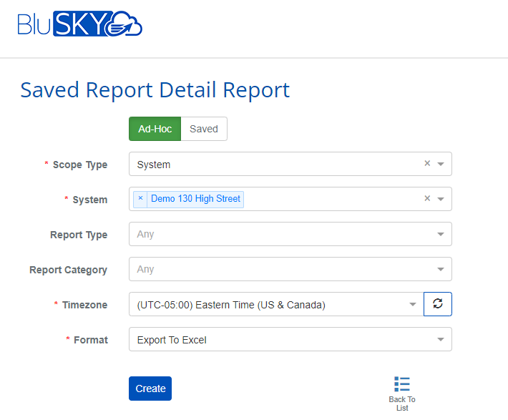Click empty area inside System input field
Image resolution: width=508 pixels, height=420 pixels.
[329, 199]
